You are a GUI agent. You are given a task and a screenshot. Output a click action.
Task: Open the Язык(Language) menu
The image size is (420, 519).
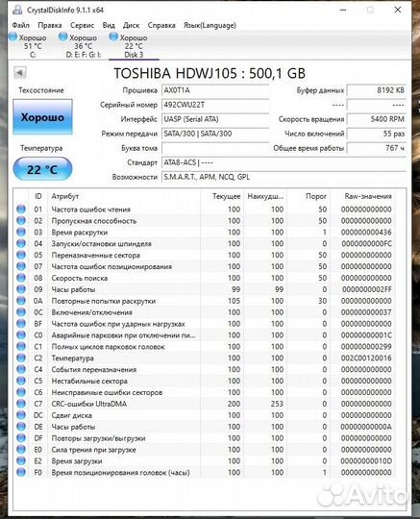tap(210, 25)
